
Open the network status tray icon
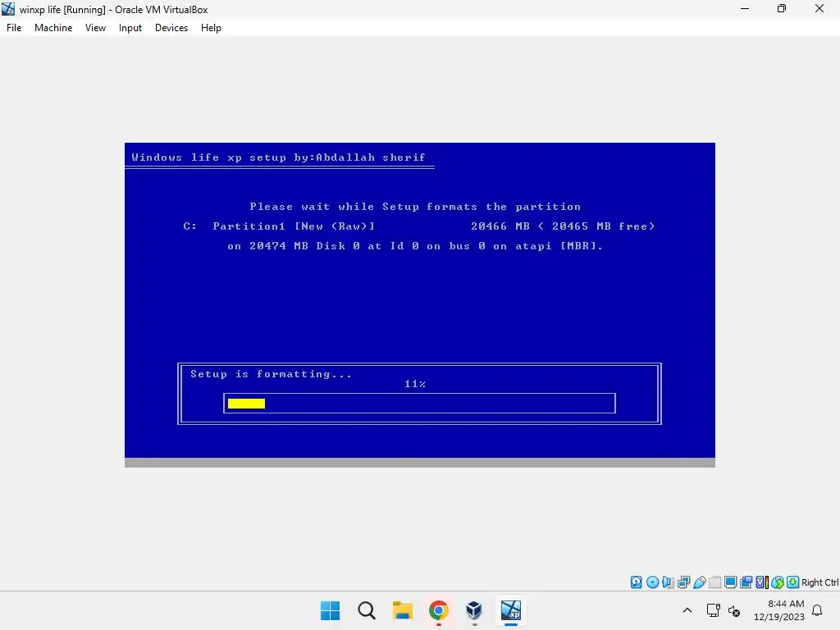tap(713, 610)
